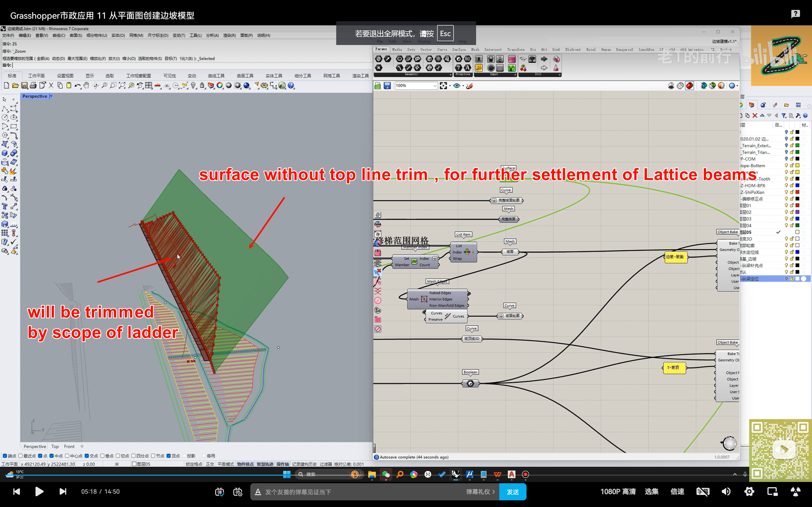Open the Perspective viewport dropdown arrow
812x507 pixels.
51,96
